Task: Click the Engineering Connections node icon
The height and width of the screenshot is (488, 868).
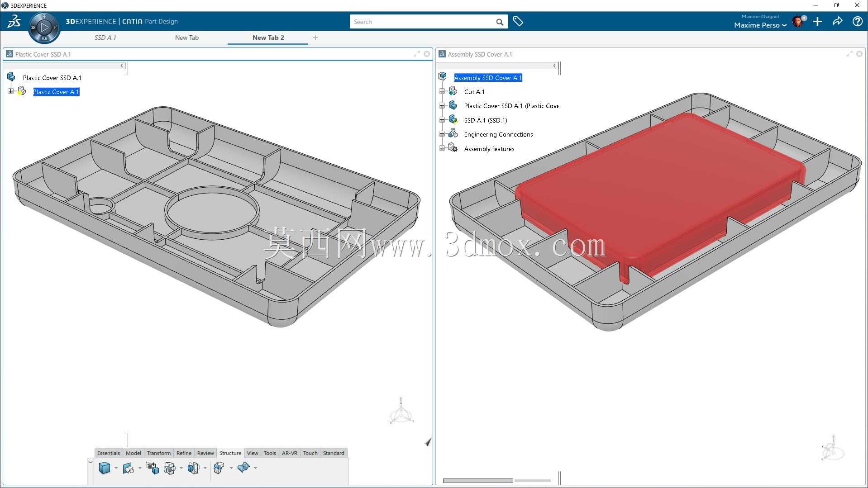Action: tap(453, 134)
